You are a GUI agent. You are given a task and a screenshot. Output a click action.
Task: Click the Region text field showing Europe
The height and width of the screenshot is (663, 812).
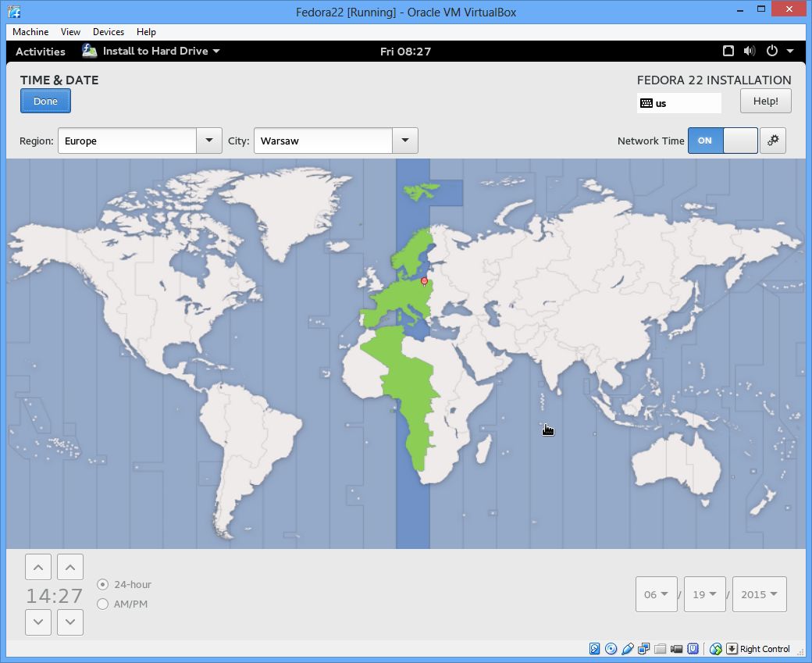(126, 141)
